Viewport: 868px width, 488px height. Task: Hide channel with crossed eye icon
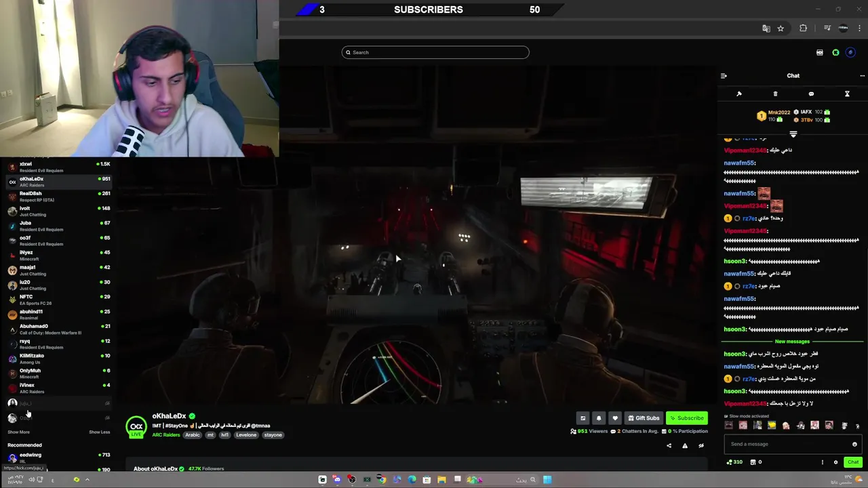point(701,445)
